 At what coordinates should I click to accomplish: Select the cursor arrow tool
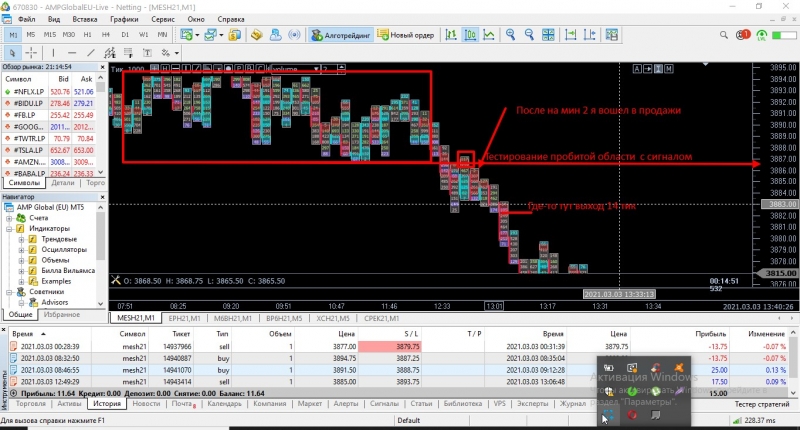(x=12, y=53)
